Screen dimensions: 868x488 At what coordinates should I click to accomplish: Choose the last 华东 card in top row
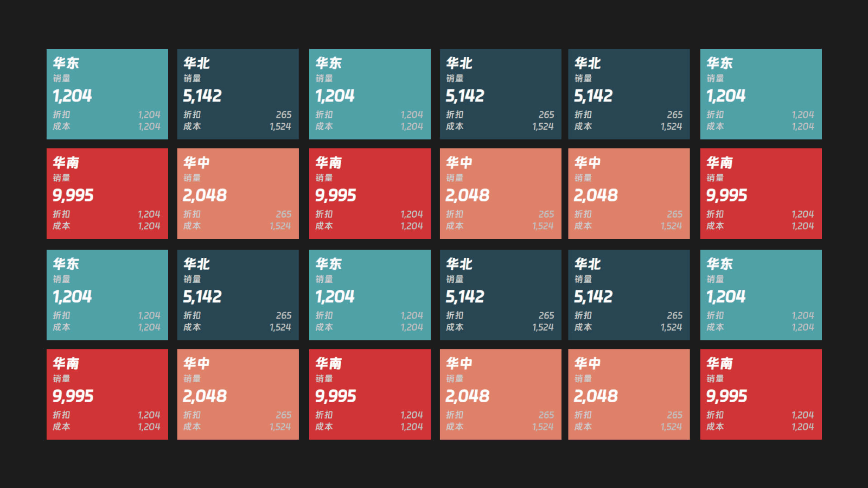coord(761,94)
